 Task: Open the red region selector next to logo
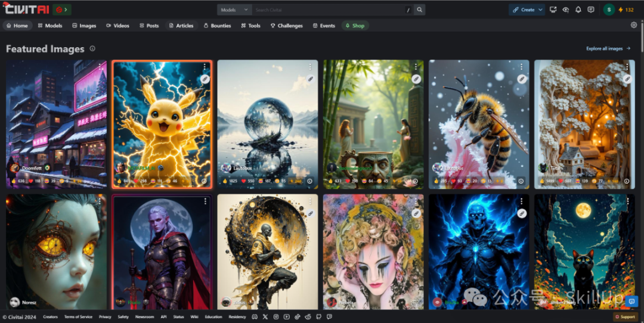click(x=61, y=10)
